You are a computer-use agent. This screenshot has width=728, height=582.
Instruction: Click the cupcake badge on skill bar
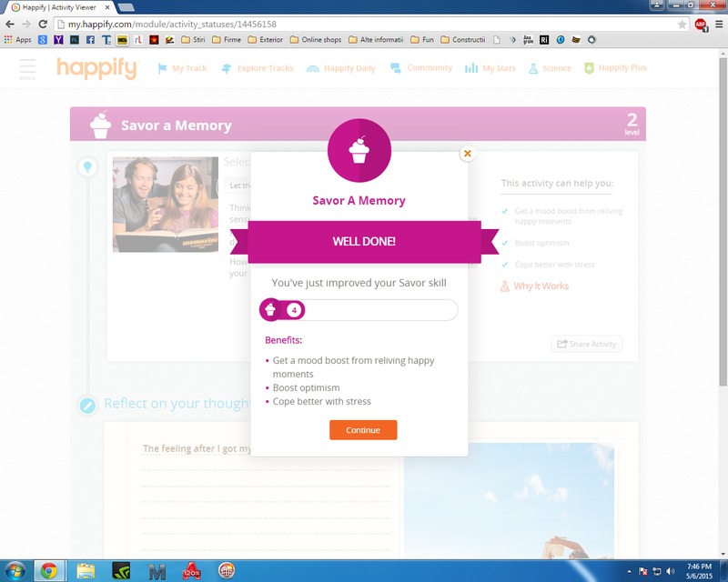tap(270, 309)
